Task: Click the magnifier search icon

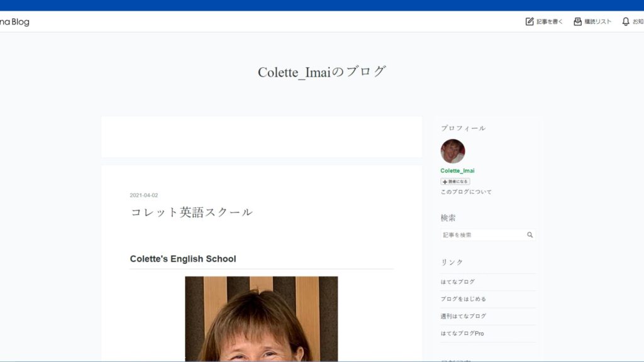Action: [x=530, y=235]
